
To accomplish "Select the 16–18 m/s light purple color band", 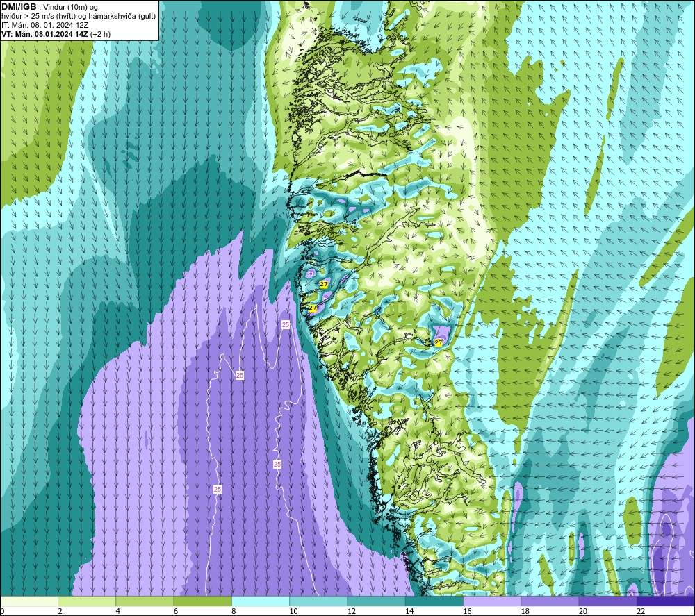I will [492, 601].
